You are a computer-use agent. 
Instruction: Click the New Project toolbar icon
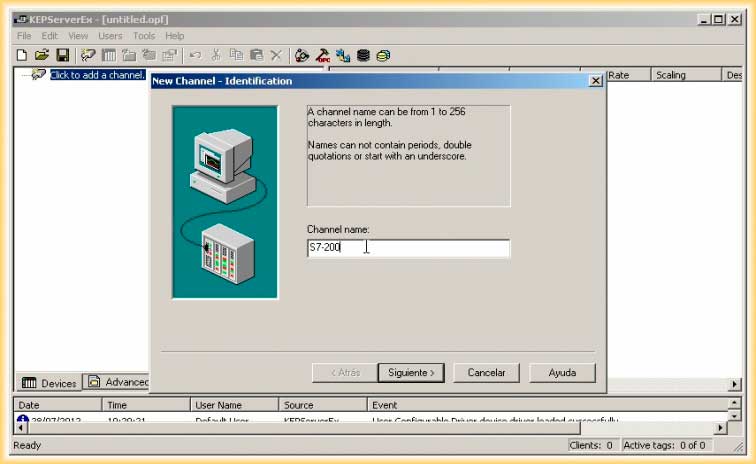21,55
